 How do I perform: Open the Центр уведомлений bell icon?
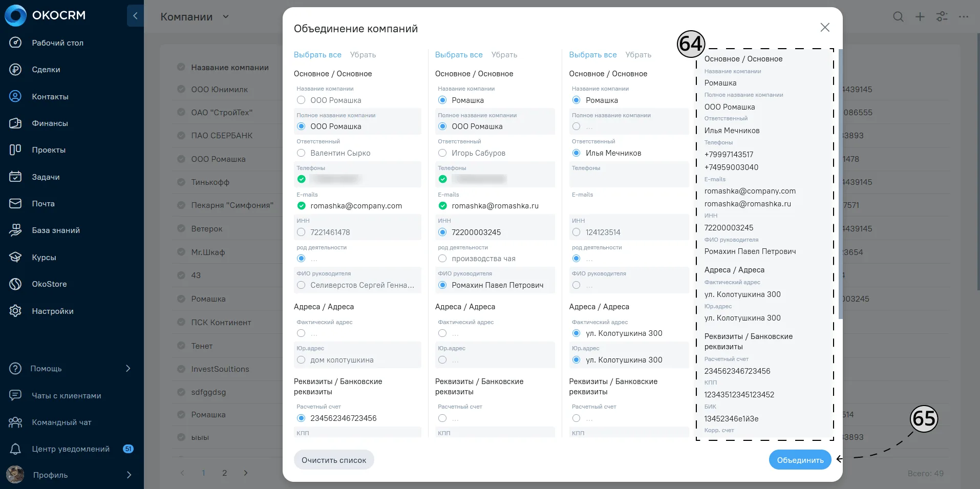point(15,449)
